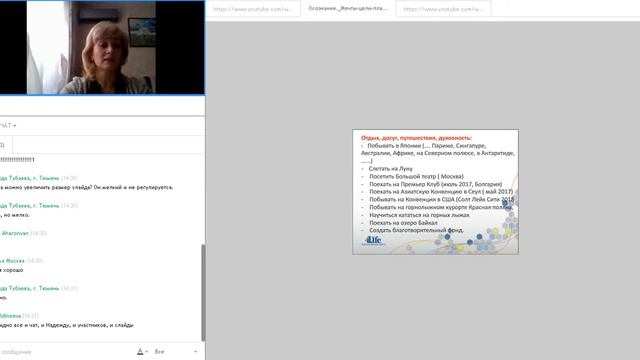Click the chat message input field

[65, 351]
